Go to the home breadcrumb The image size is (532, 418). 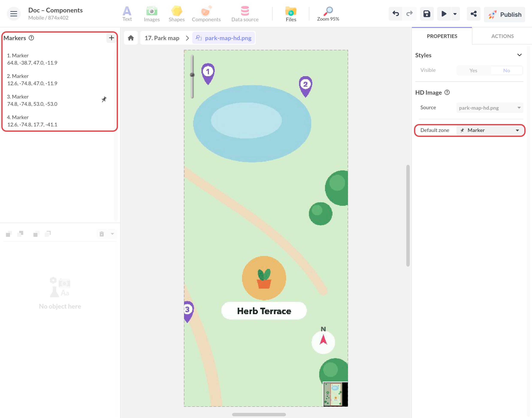(x=131, y=38)
